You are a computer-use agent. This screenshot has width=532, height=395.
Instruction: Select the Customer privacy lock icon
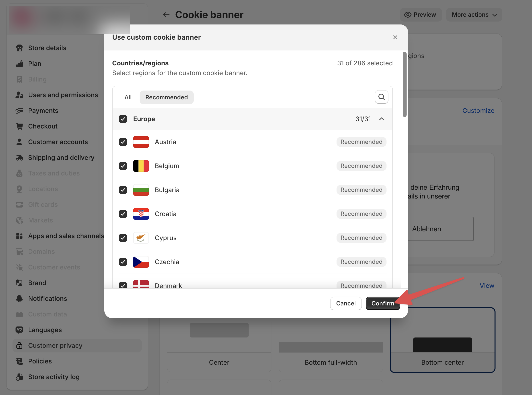(x=19, y=345)
